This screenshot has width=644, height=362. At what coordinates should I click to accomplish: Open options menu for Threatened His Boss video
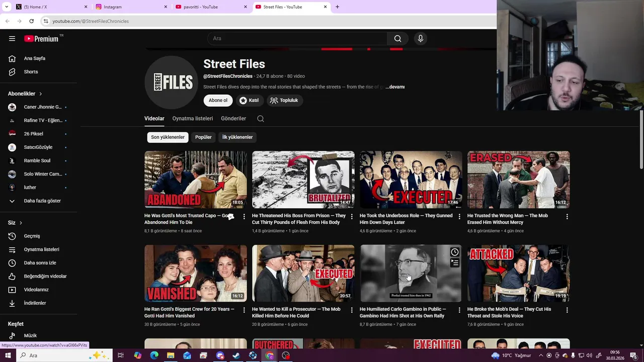pos(352,217)
